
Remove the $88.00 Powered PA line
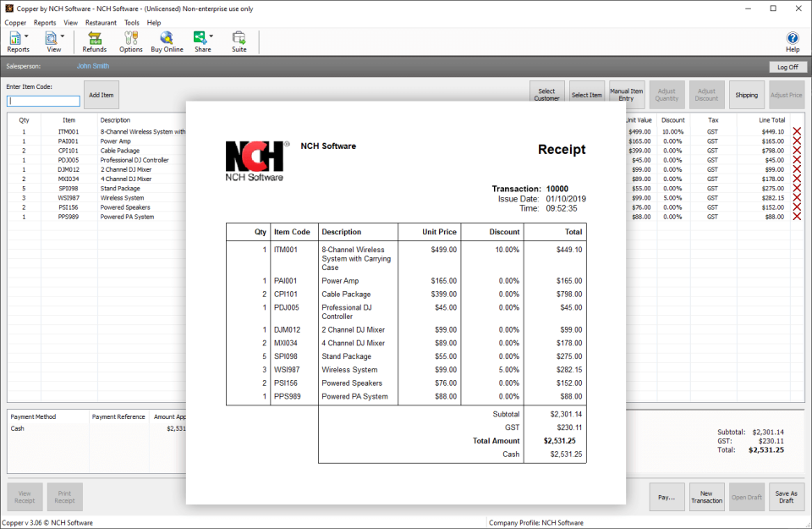(797, 217)
